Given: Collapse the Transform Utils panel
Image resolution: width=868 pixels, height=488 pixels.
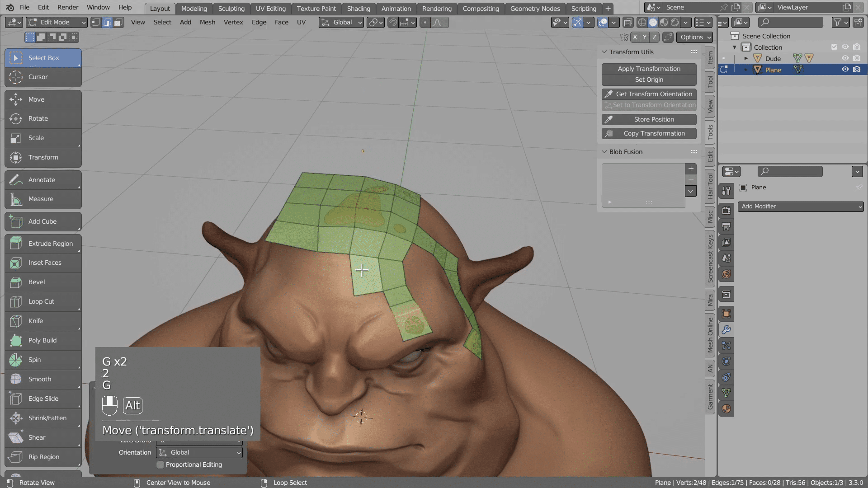Looking at the screenshot, I should 604,52.
